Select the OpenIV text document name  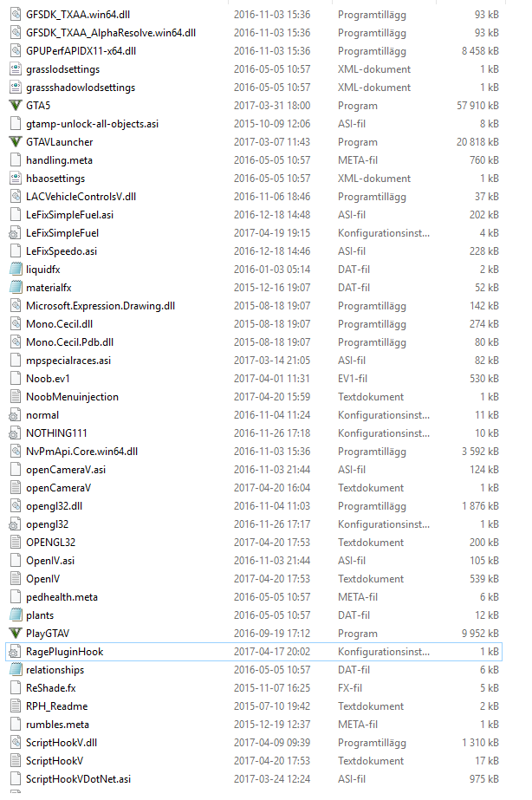coord(42,579)
